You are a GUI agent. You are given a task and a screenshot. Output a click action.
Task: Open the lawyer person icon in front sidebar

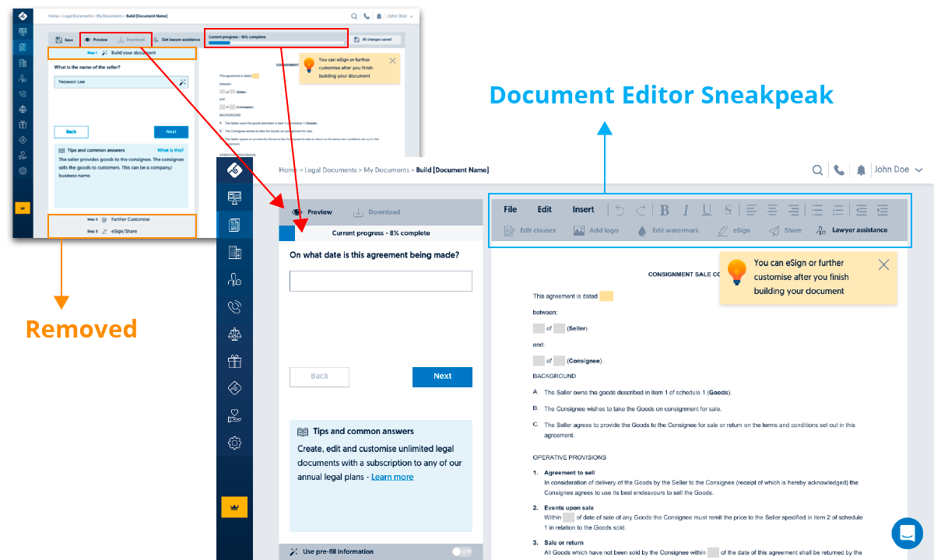coord(234,280)
